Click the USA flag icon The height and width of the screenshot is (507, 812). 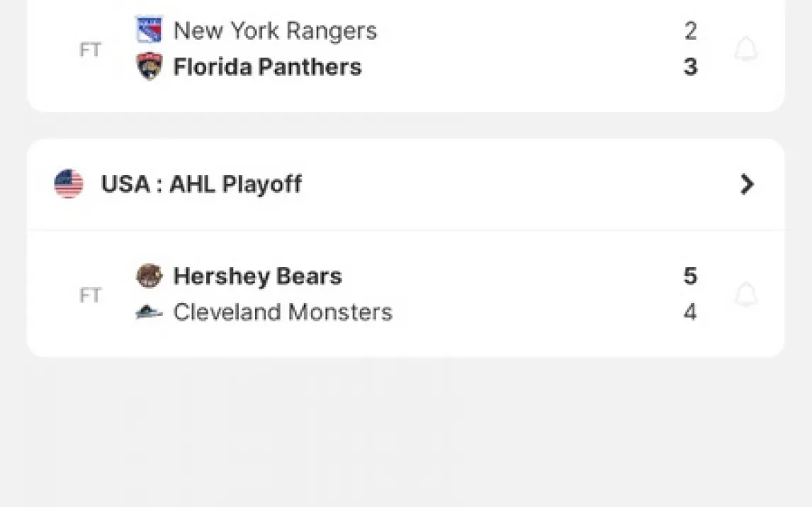coord(69,184)
